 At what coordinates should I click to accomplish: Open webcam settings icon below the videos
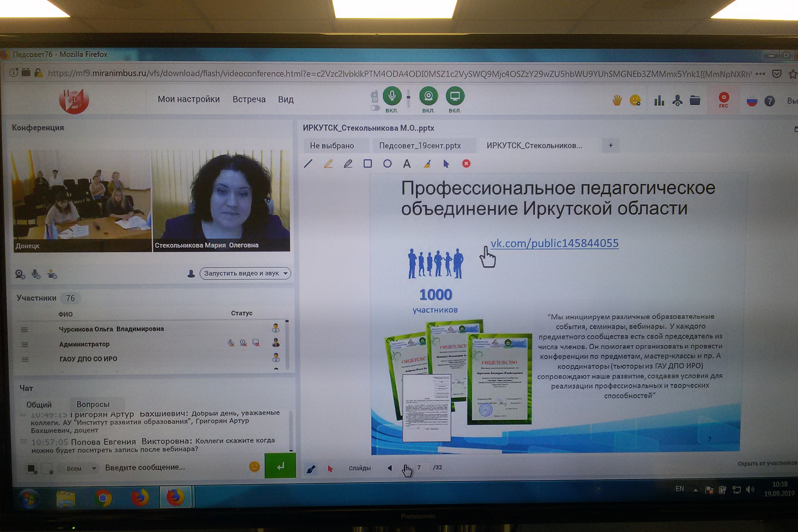click(20, 274)
